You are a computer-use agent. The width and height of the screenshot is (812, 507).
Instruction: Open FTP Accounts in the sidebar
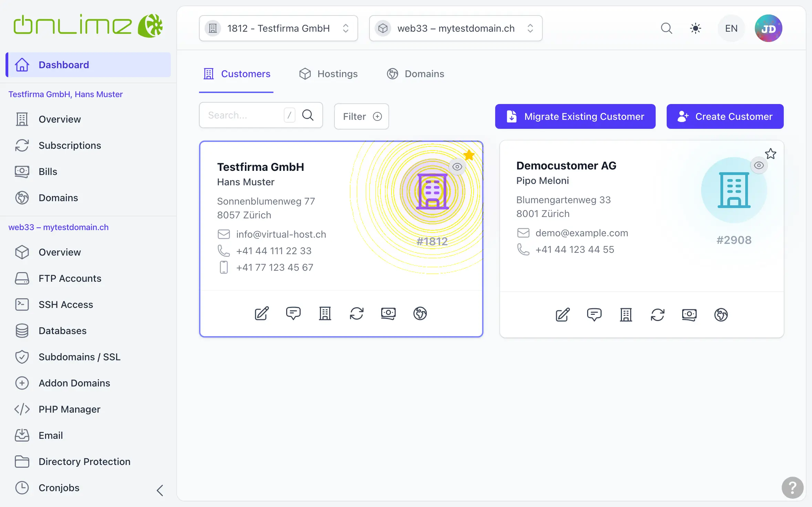click(88, 278)
